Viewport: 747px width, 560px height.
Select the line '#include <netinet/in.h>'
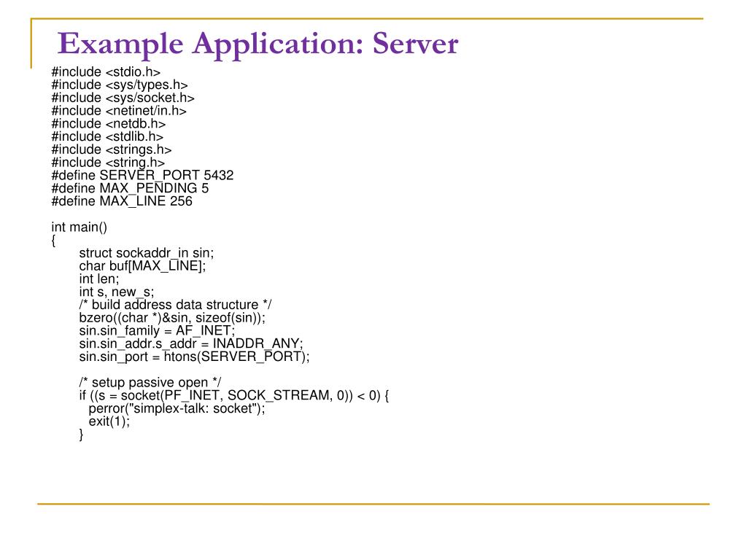119,111
